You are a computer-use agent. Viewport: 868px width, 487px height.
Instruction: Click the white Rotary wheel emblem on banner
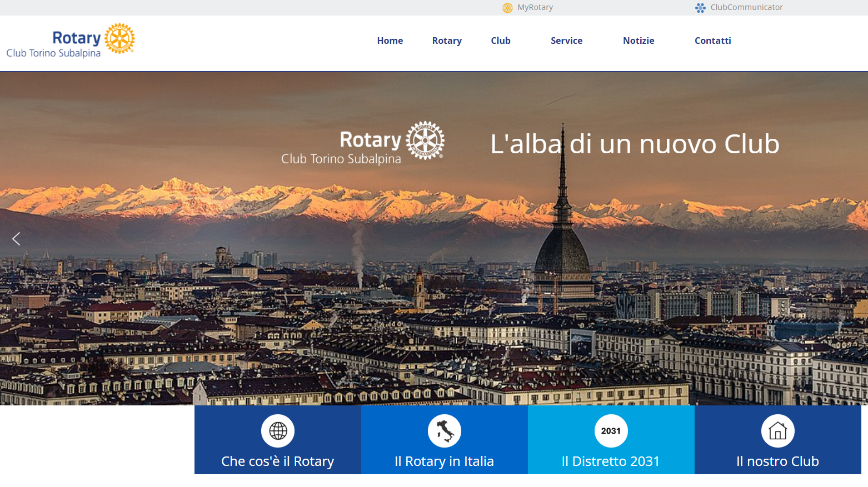click(x=425, y=140)
